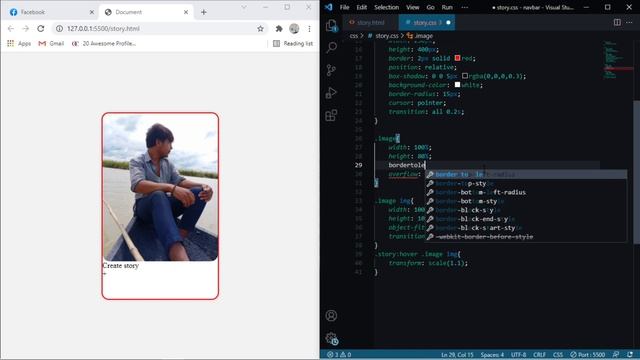Screen dimensions: 640x360
Task: Close the Document tab
Action: coord(186,12)
